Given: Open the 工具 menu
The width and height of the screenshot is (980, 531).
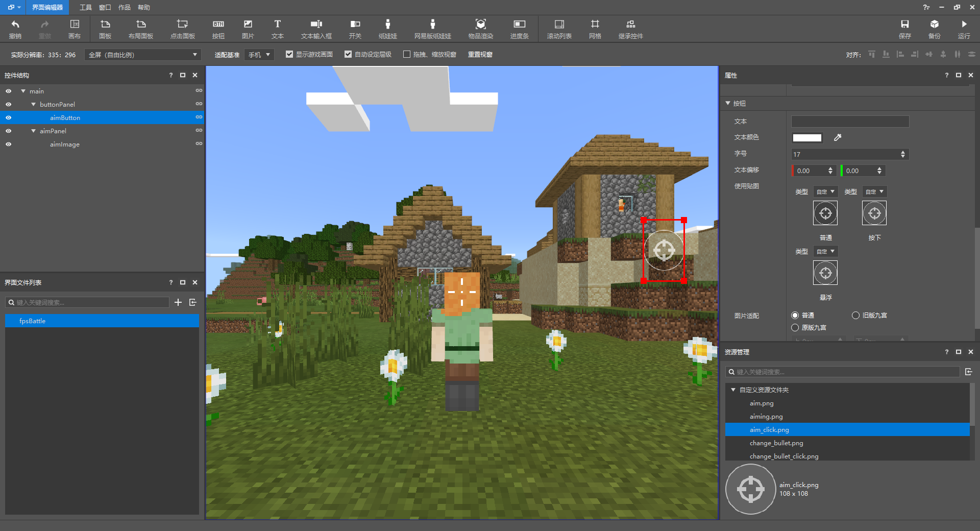Looking at the screenshot, I should pyautogui.click(x=86, y=7).
